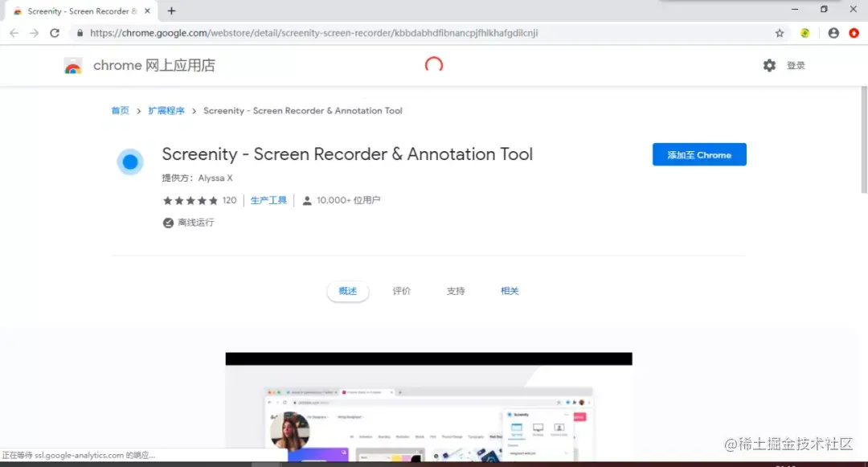Reload the current page
Screen dimensions: 868x467
tap(55, 33)
